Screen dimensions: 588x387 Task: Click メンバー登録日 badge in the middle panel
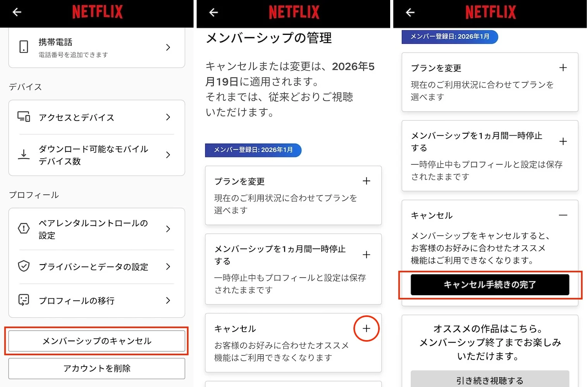[253, 150]
